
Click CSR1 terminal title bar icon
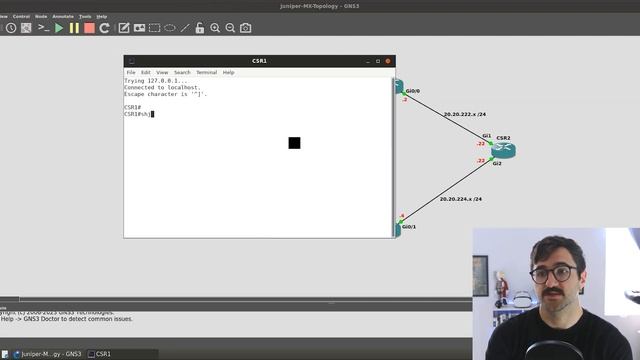point(131,61)
